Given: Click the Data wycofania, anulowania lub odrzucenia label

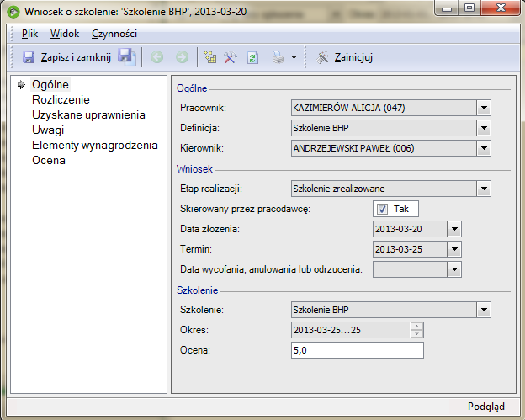Looking at the screenshot, I should pyautogui.click(x=271, y=269).
